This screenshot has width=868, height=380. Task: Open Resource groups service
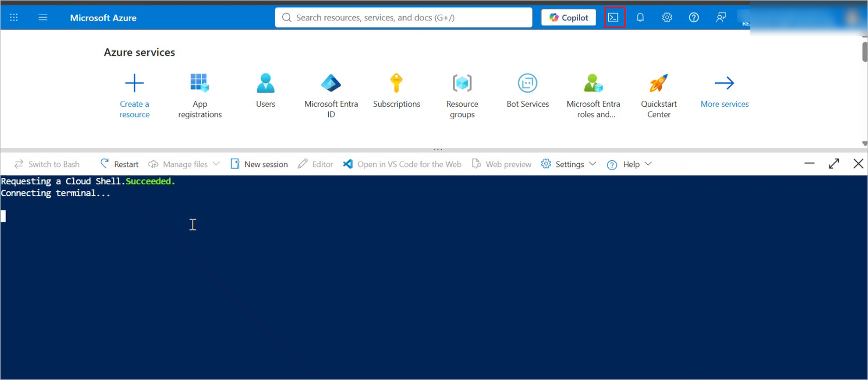pyautogui.click(x=462, y=95)
